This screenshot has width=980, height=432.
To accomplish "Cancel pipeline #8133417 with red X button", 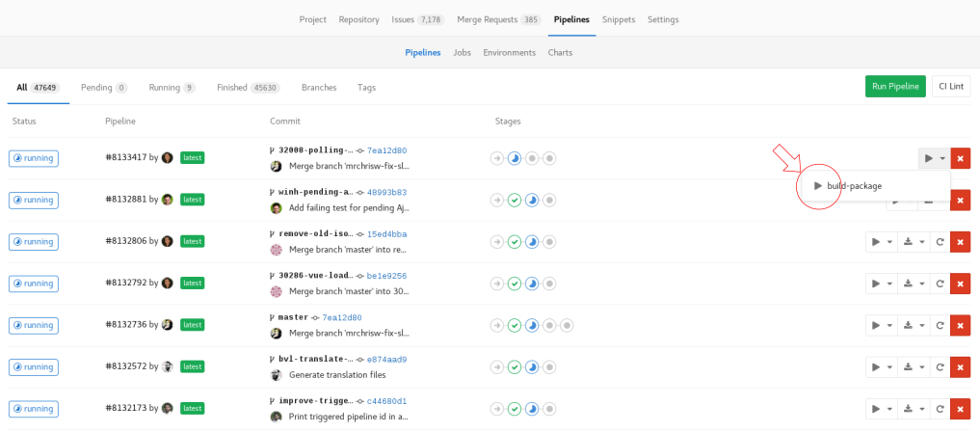I will pos(960,158).
